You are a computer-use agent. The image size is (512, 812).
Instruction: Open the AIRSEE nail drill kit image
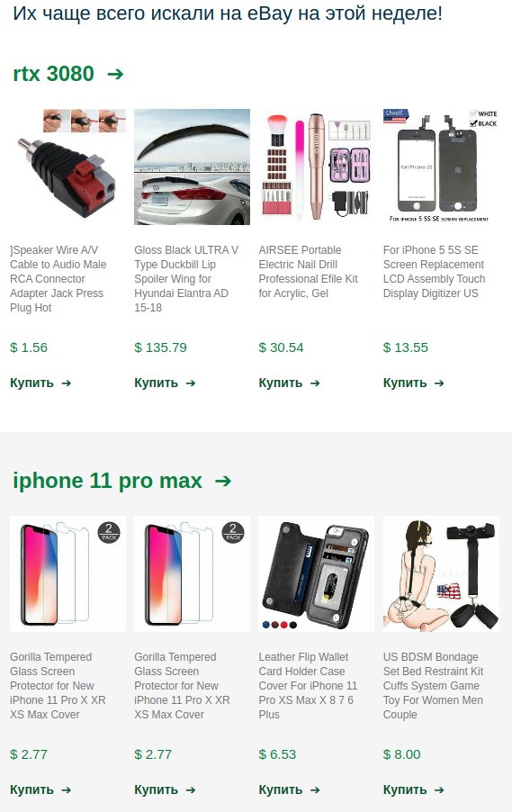[x=317, y=167]
